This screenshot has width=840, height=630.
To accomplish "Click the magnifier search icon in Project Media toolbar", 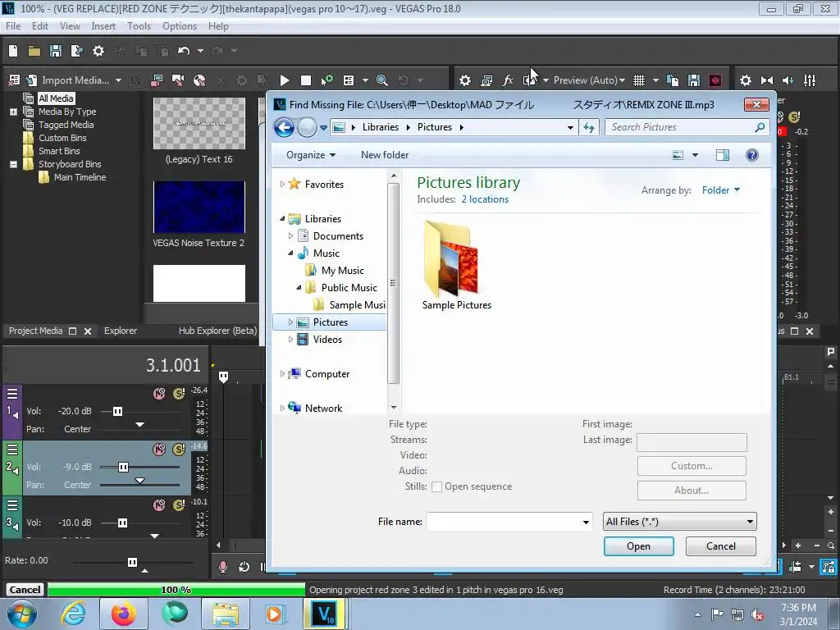I will coord(382,80).
